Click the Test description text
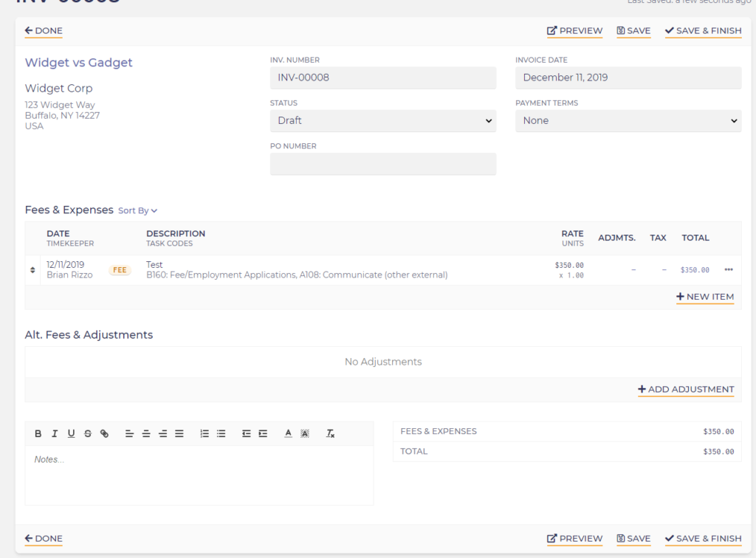756x558 pixels. [x=154, y=264]
